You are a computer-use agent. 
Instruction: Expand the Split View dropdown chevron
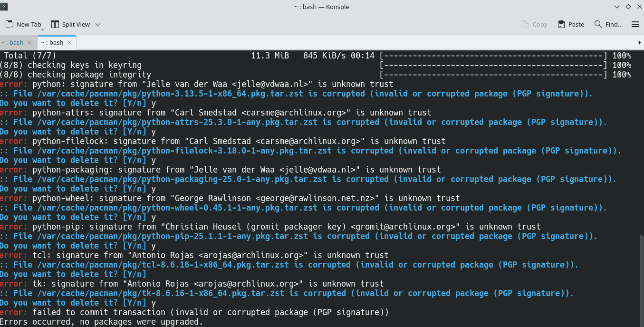[x=98, y=24]
